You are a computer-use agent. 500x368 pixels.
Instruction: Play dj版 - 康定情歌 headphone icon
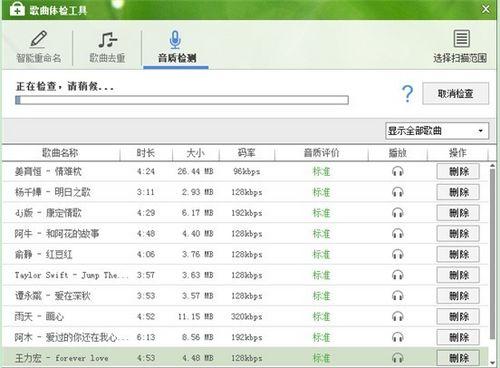click(397, 213)
